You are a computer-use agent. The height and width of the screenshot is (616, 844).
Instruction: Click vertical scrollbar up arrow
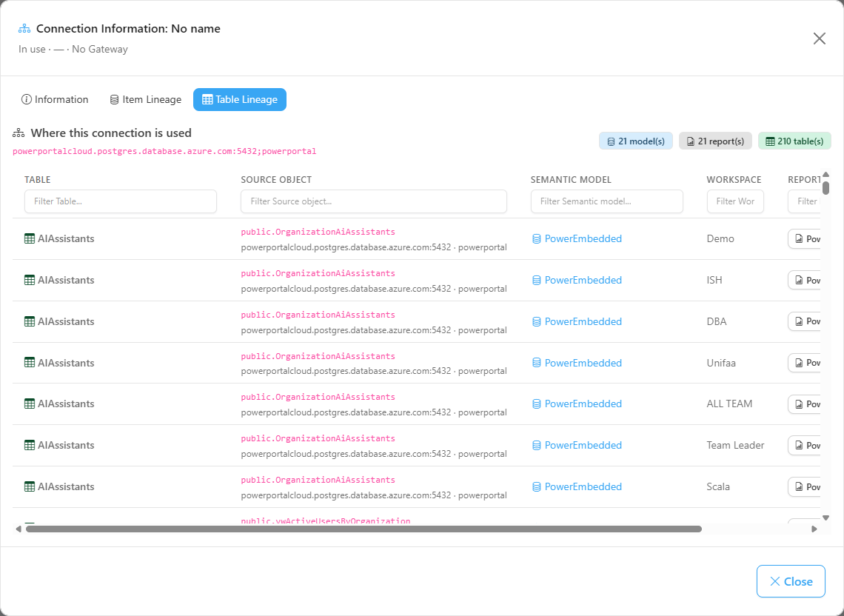[825, 175]
